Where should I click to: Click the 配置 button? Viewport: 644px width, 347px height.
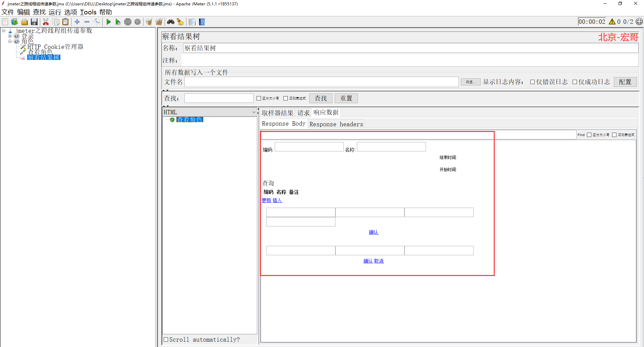[x=625, y=82]
